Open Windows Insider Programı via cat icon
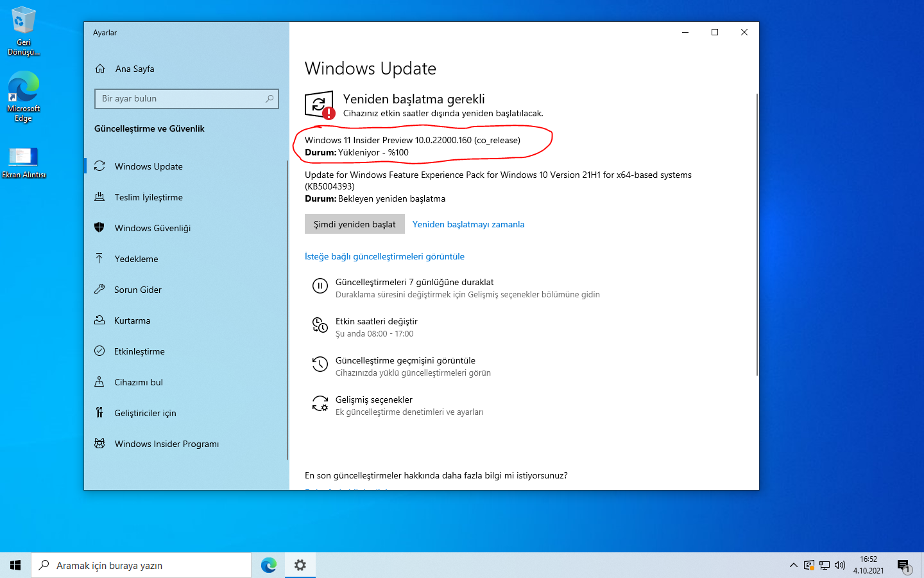924x578 pixels. (x=99, y=444)
